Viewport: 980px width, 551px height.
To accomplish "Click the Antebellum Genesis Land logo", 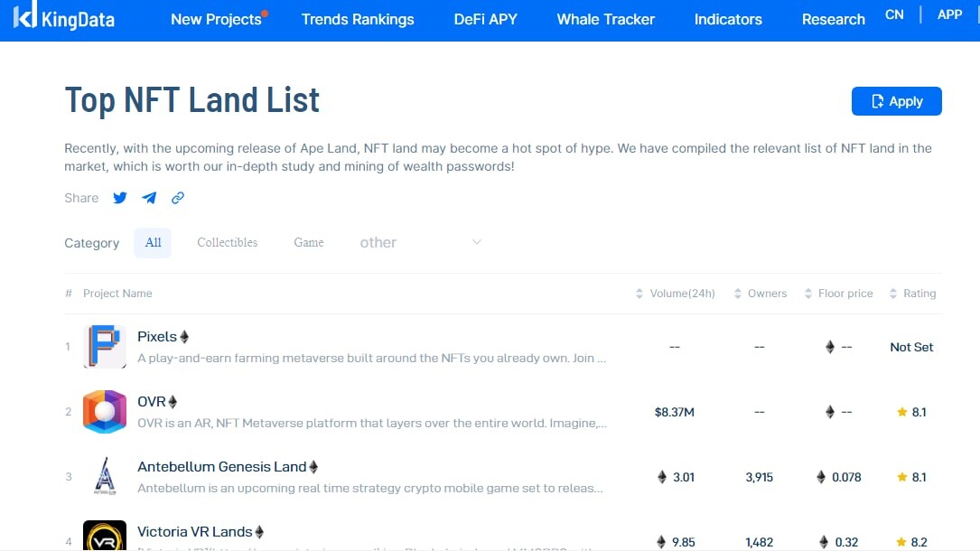I will 105,476.
